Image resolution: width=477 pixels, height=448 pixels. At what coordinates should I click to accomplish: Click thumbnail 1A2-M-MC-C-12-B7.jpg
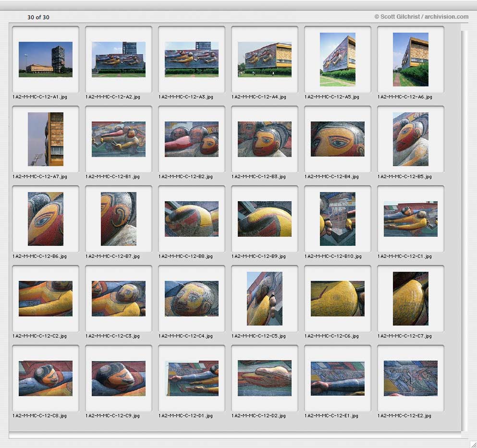click(119, 218)
